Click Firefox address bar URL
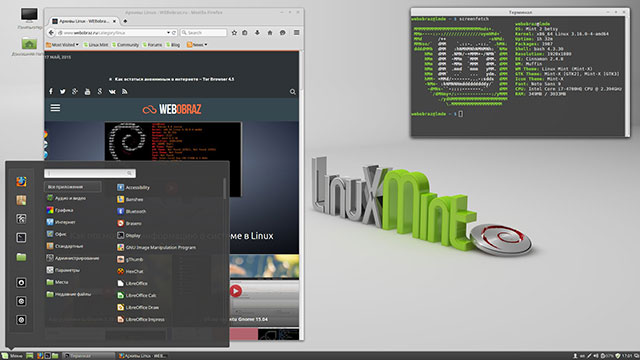This screenshot has height=360, width=640. point(111,33)
